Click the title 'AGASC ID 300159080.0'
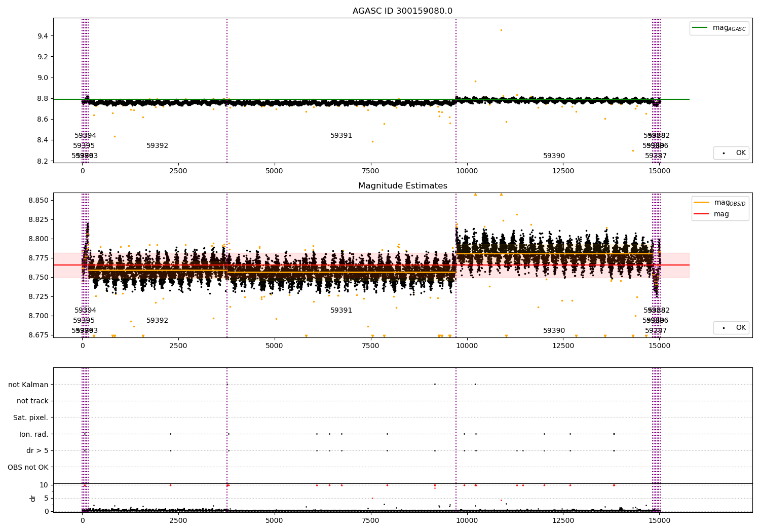The image size is (760, 532). pos(402,11)
